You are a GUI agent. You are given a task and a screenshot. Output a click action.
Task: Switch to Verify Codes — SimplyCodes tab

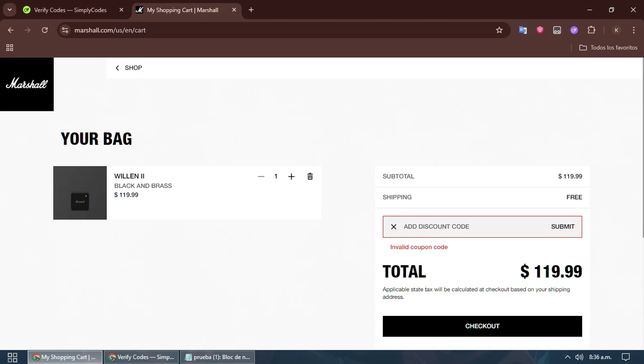pyautogui.click(x=71, y=10)
